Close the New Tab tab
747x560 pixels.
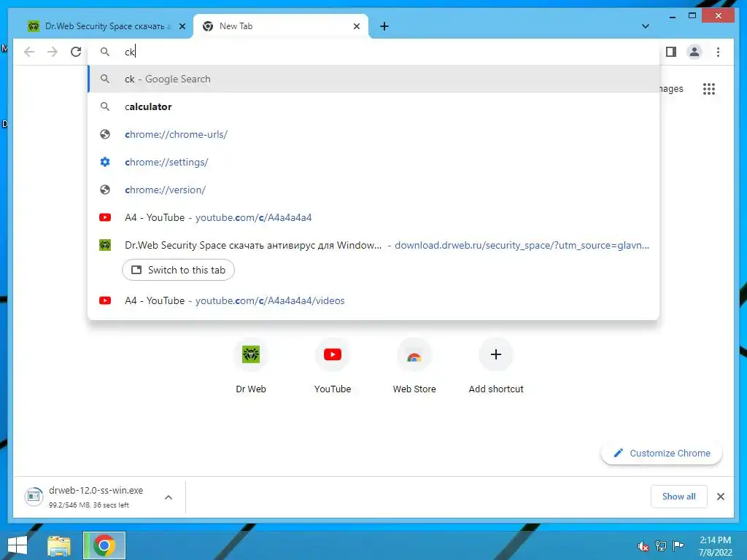coord(356,26)
